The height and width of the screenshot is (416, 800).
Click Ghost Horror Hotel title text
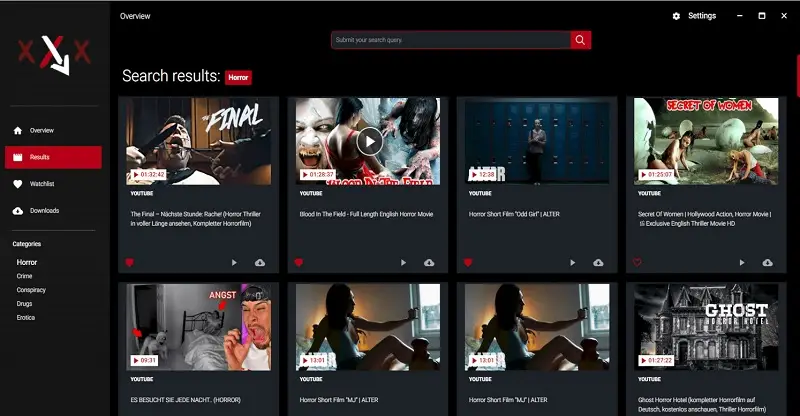[702, 405]
